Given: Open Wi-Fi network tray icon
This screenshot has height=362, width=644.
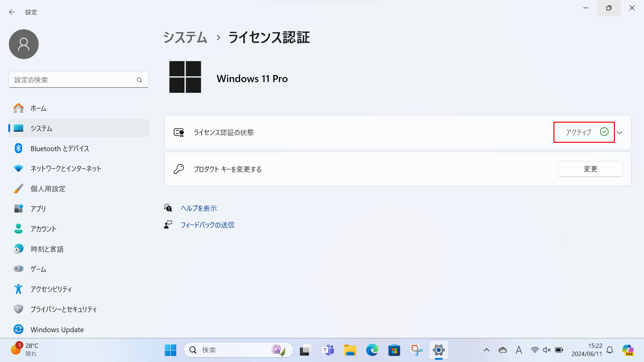Looking at the screenshot, I should 535,350.
